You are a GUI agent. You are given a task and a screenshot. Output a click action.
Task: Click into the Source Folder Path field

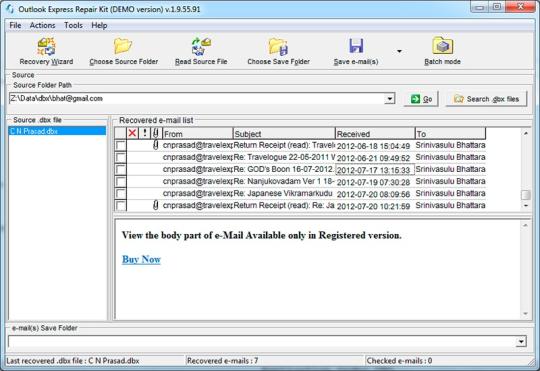tap(197, 99)
